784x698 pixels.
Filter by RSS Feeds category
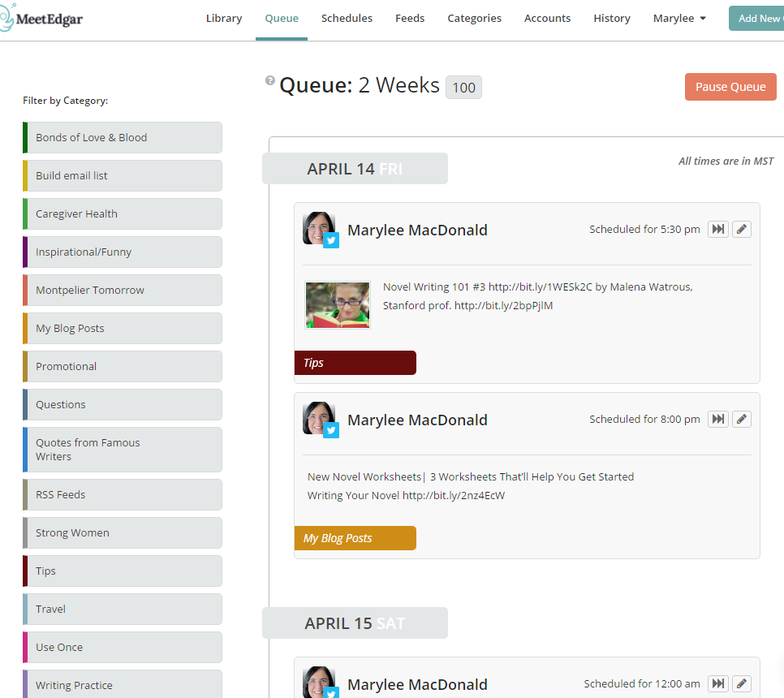coord(123,494)
